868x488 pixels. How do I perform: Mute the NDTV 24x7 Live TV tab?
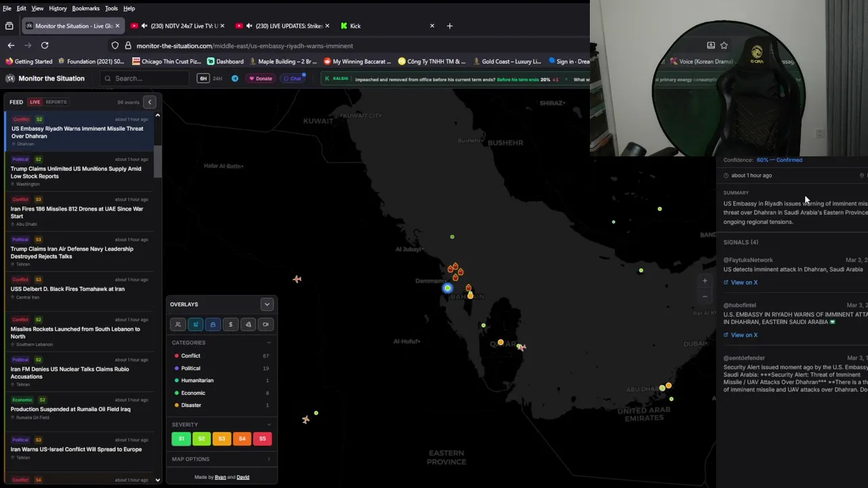coord(144,26)
